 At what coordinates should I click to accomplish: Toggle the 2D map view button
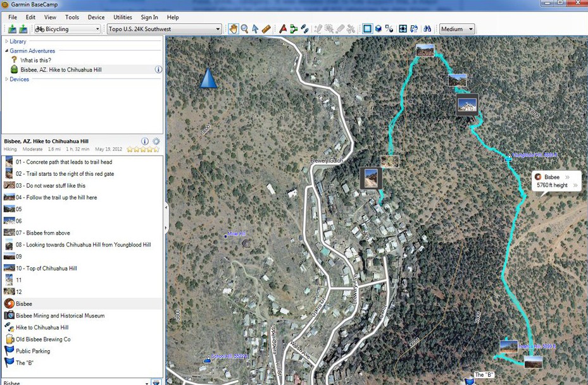pyautogui.click(x=368, y=29)
